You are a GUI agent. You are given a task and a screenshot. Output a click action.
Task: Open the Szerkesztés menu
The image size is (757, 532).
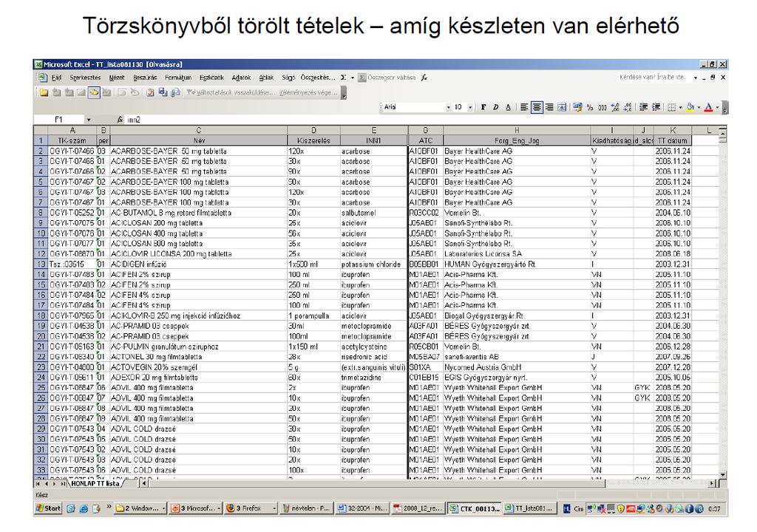tap(85, 78)
